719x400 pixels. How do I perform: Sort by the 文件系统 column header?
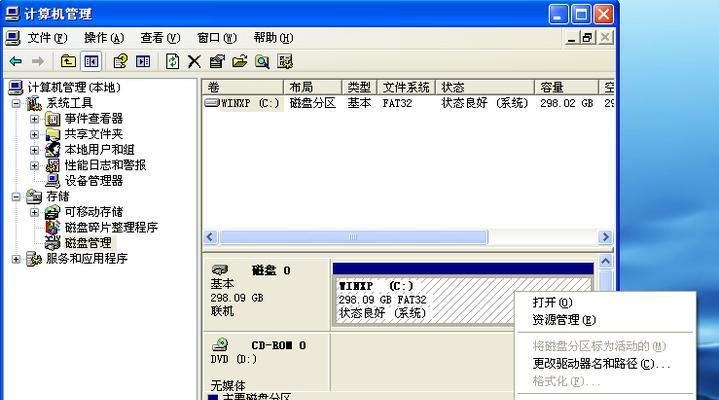(x=406, y=87)
